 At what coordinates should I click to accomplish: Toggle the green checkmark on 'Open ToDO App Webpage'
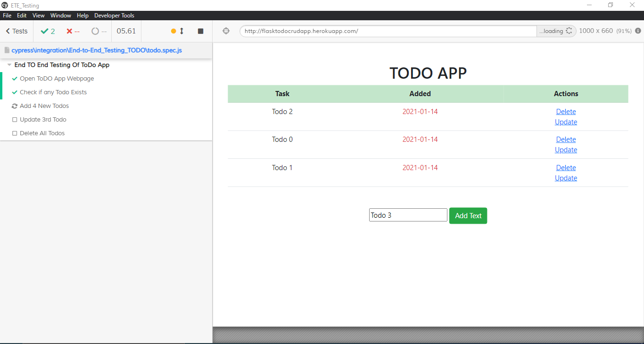tap(15, 78)
